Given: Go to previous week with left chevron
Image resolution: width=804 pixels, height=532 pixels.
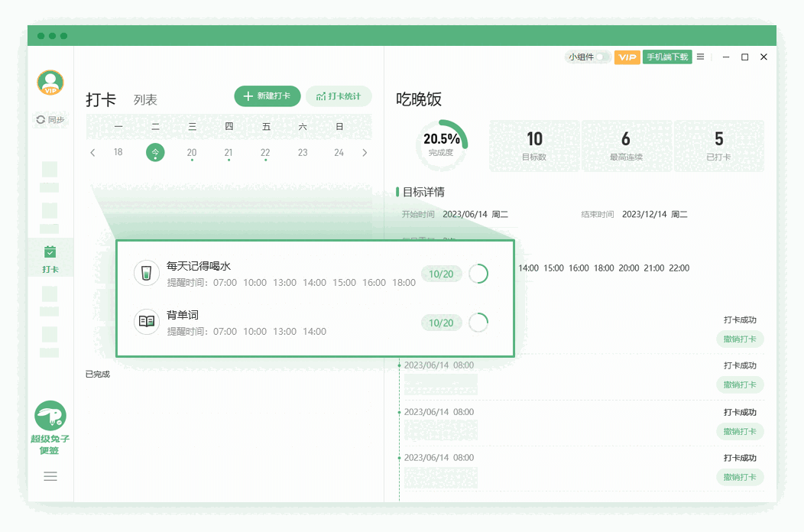Looking at the screenshot, I should point(92,152).
